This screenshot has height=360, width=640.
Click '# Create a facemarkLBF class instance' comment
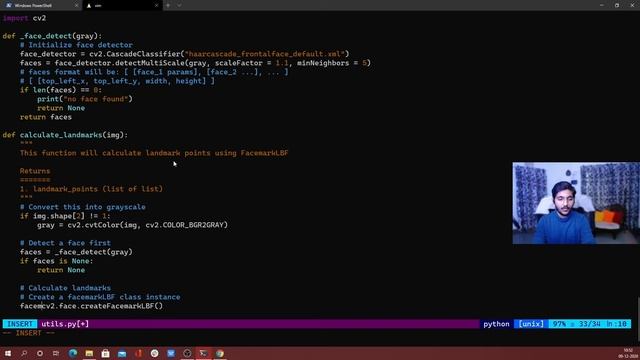coord(100,297)
